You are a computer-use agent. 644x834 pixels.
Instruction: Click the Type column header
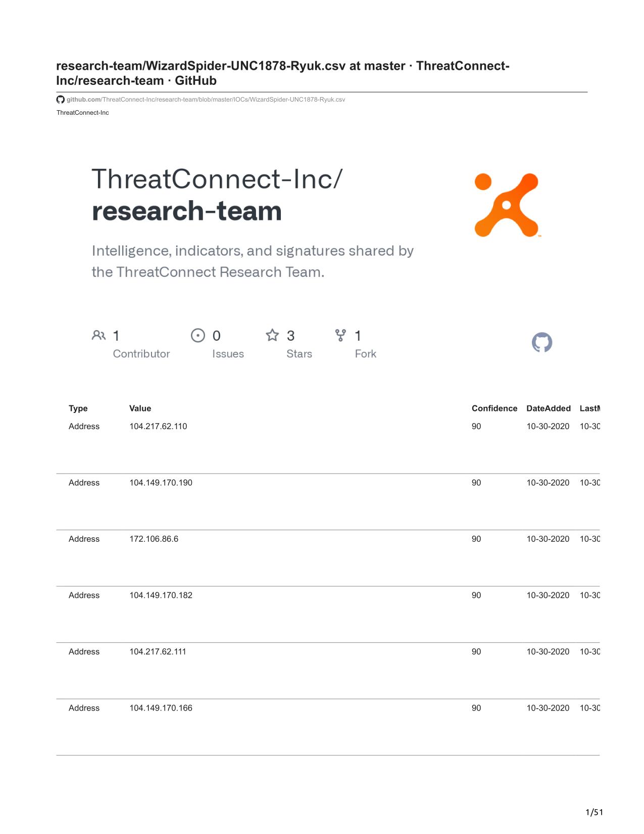coord(78,408)
